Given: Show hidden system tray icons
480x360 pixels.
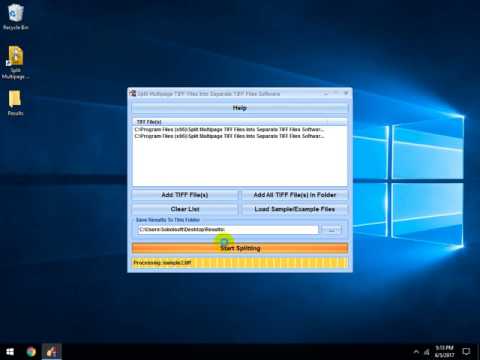Looking at the screenshot, I should tap(416, 352).
